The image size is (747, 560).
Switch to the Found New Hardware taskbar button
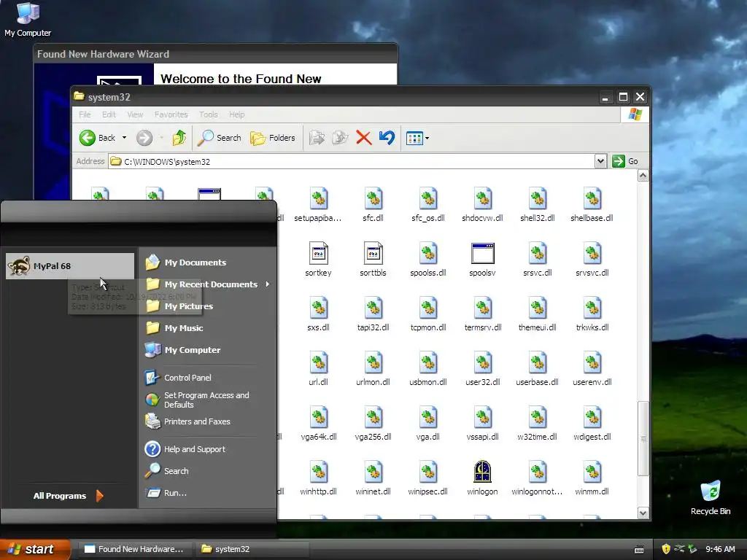pos(135,549)
